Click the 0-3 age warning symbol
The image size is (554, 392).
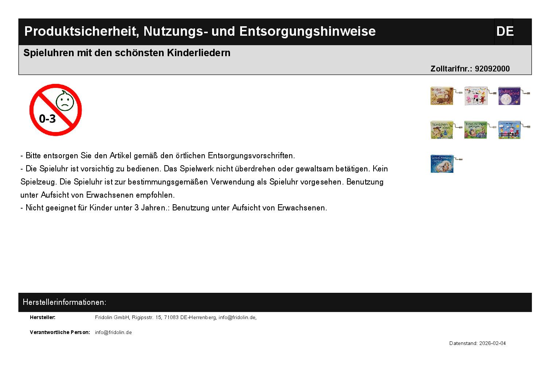pos(55,110)
